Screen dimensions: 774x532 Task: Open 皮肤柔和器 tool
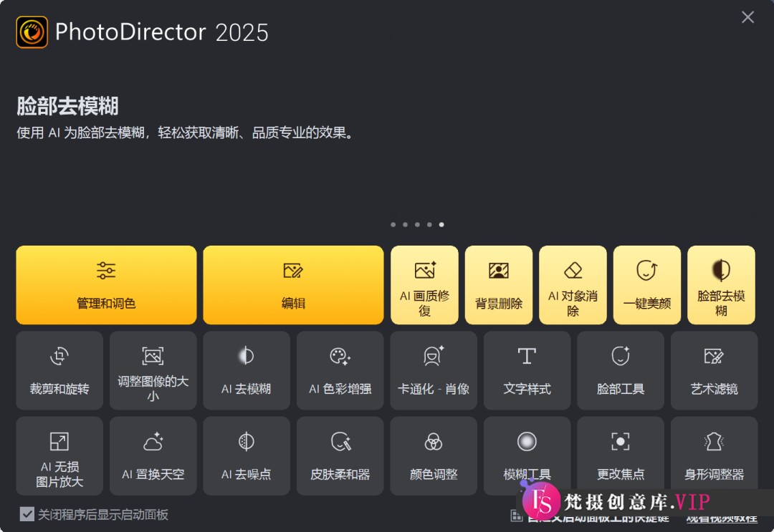pyautogui.click(x=340, y=456)
